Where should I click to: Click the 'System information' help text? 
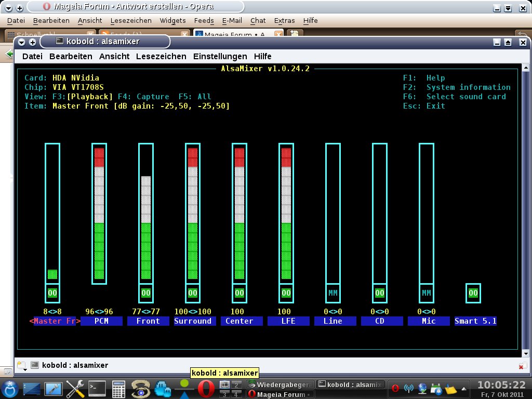click(x=468, y=87)
